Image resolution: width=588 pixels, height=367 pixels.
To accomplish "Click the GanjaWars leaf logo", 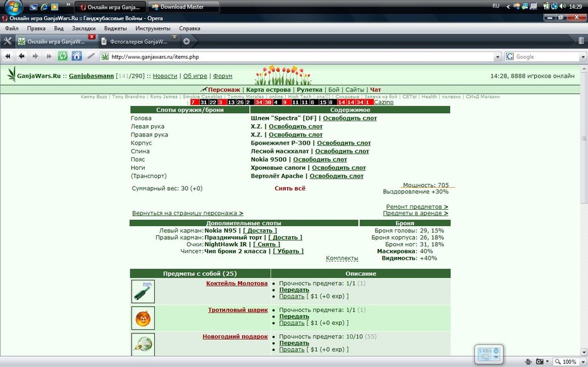I will [x=11, y=74].
